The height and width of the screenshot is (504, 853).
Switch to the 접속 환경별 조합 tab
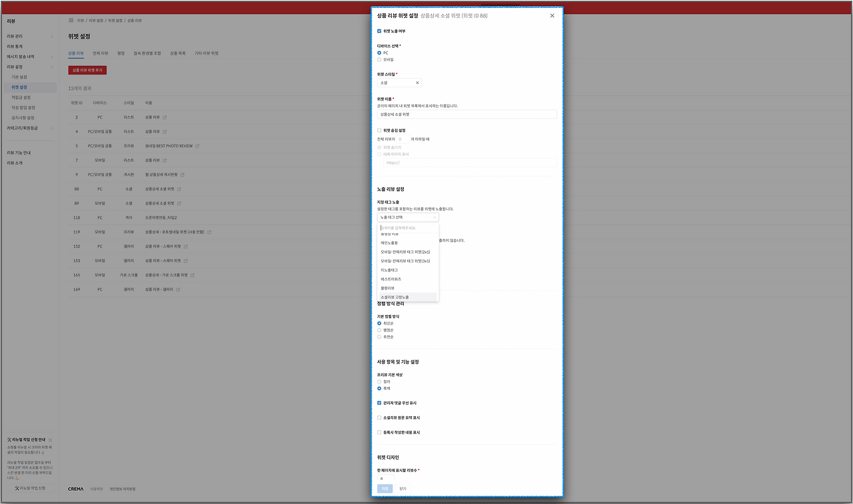[147, 53]
